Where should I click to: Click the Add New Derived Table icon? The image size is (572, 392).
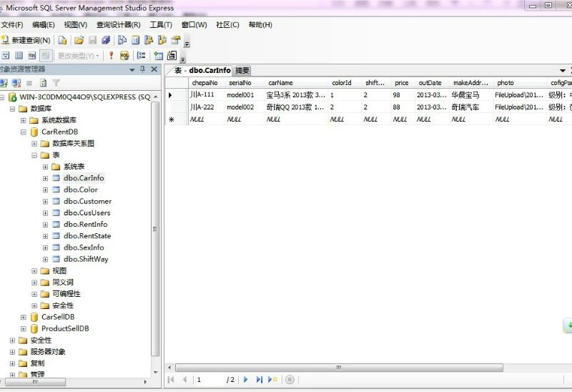[172, 56]
